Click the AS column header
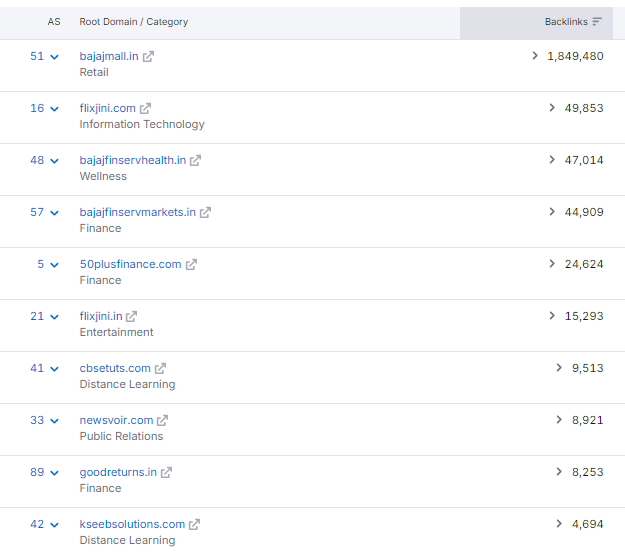625x552 pixels. (x=54, y=21)
